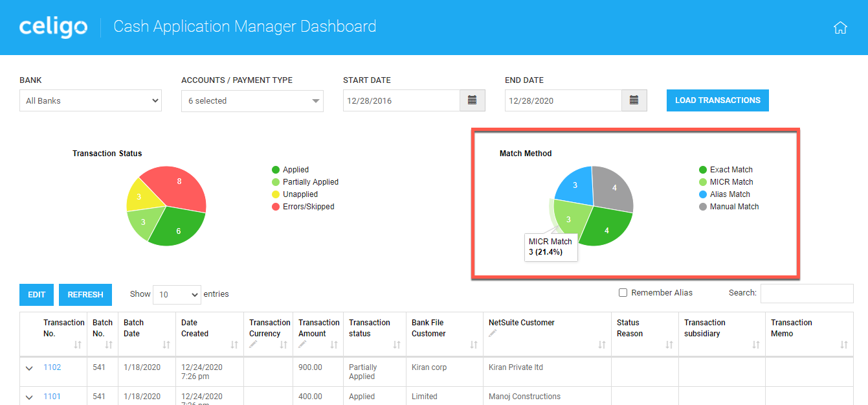The width and height of the screenshot is (868, 405).
Task: Click the Celigo logo
Action: tap(53, 27)
